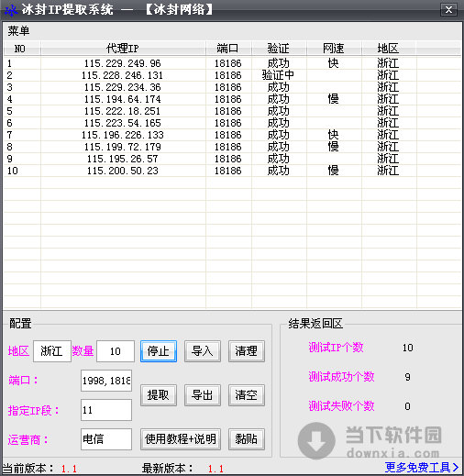The width and height of the screenshot is (464, 476).
Task: Click the 停止 button
Action: (x=159, y=351)
